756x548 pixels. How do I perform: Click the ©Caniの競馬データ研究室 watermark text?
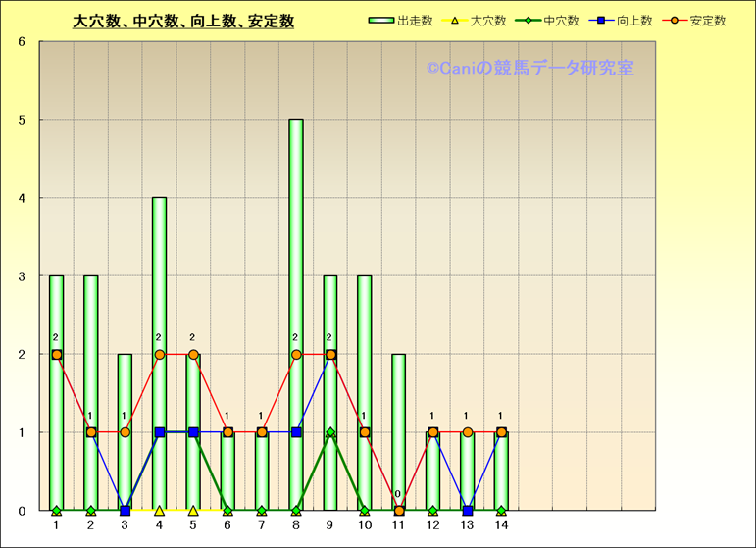pyautogui.click(x=529, y=68)
